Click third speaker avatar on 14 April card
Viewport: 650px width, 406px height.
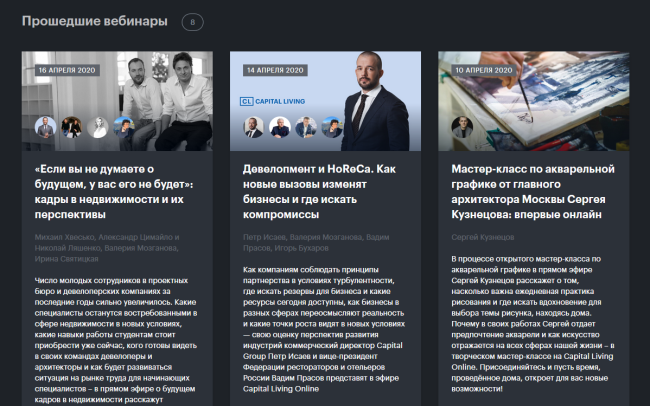pyautogui.click(x=306, y=127)
